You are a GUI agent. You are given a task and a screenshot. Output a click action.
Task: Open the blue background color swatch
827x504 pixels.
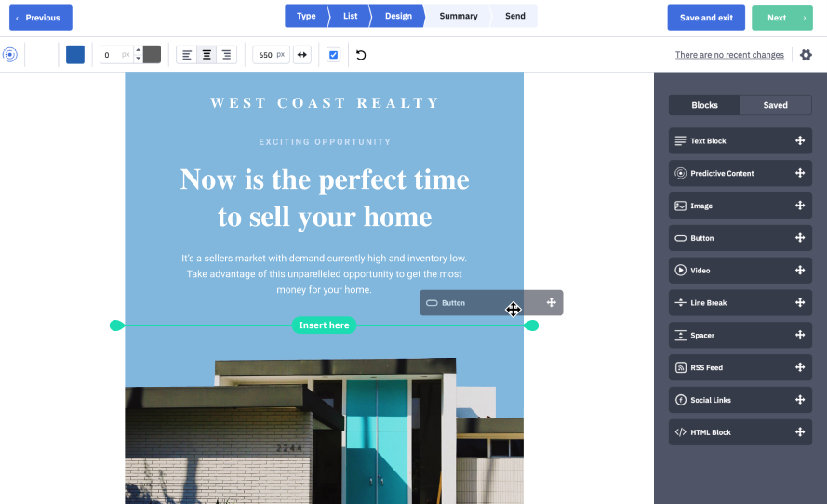75,55
